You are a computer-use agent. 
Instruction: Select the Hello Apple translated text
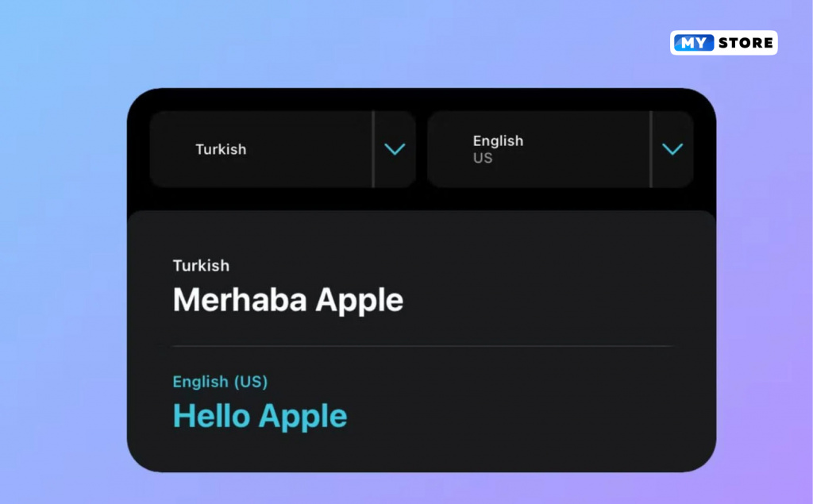260,417
